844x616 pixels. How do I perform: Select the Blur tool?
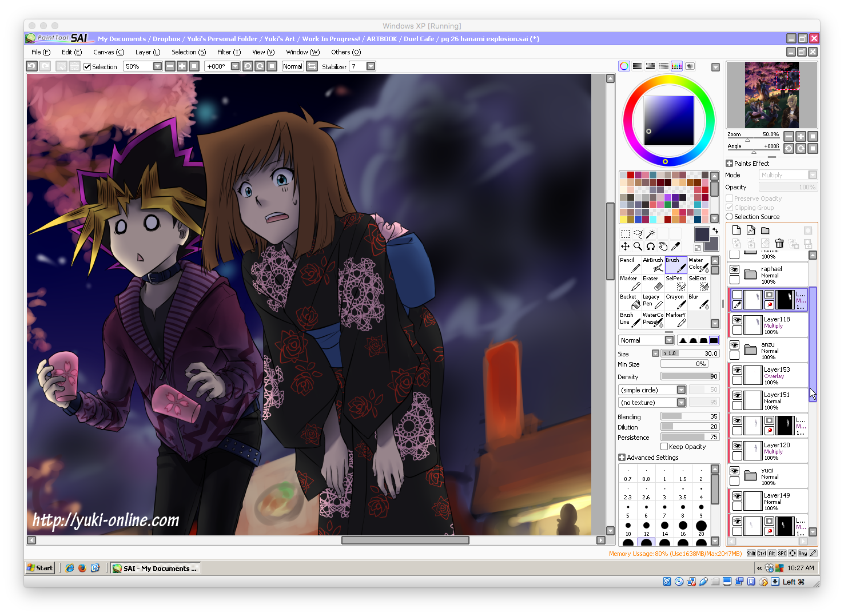click(698, 301)
